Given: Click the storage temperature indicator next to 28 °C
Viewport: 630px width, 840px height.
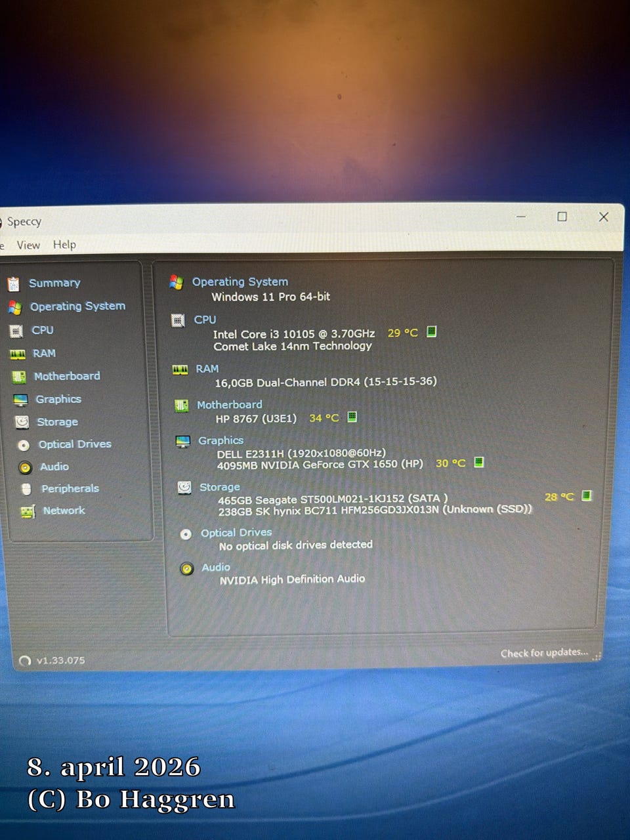Looking at the screenshot, I should tap(586, 495).
